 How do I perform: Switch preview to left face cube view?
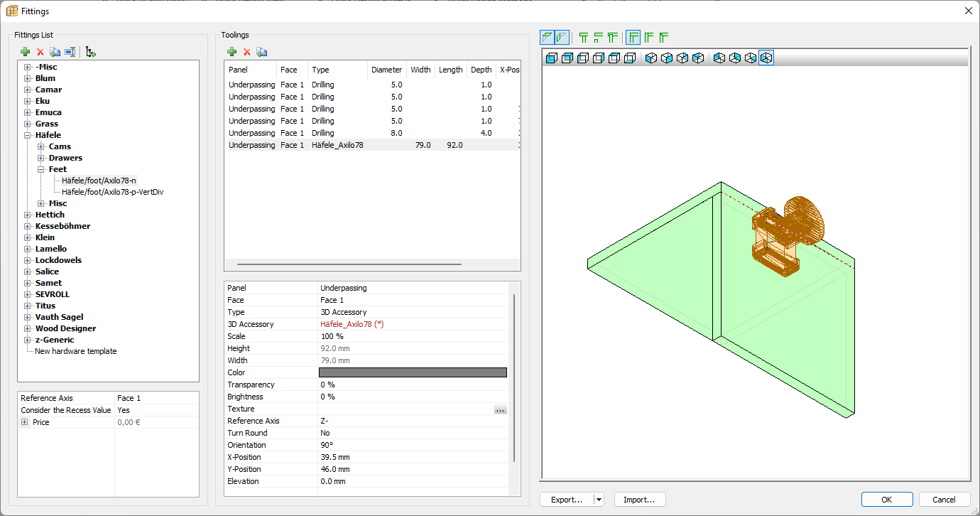583,58
